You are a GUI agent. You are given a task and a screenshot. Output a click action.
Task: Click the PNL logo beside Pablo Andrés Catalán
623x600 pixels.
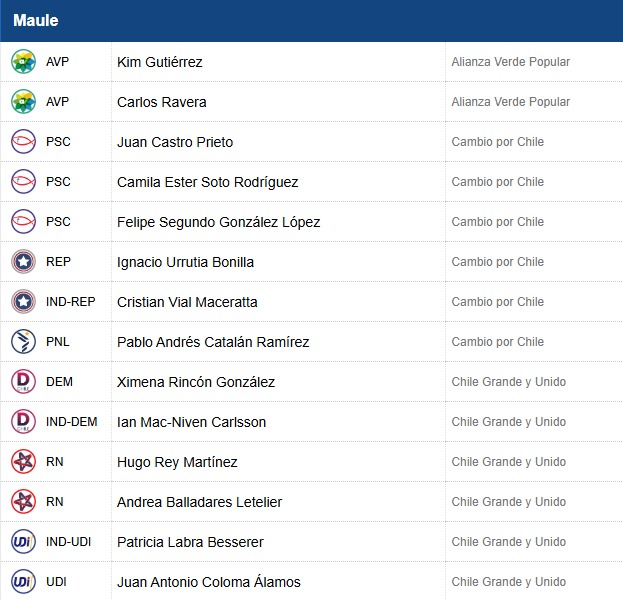tap(23, 342)
